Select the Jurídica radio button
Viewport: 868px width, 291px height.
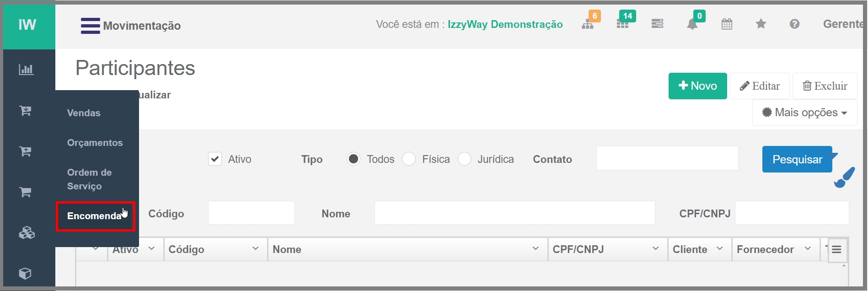tap(464, 159)
